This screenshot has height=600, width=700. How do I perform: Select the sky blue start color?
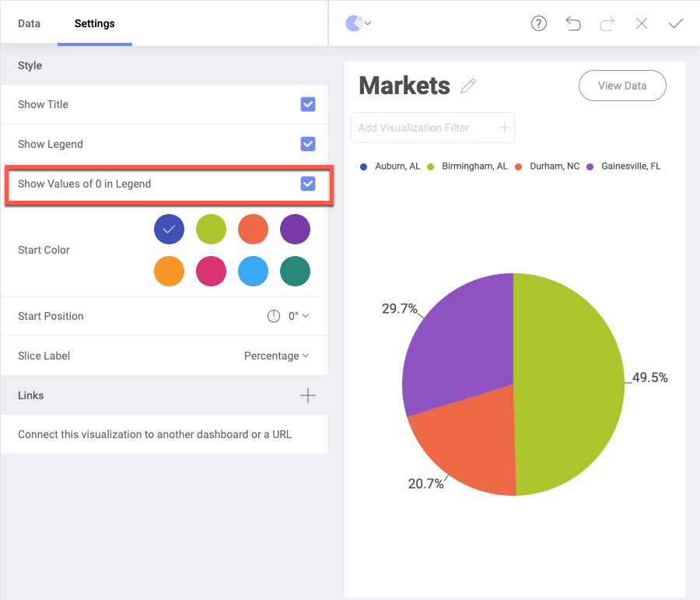253,271
